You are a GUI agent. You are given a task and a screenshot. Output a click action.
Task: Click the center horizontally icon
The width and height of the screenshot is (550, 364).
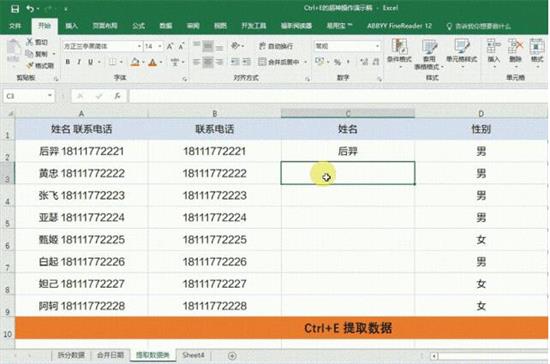pyautogui.click(x=208, y=62)
